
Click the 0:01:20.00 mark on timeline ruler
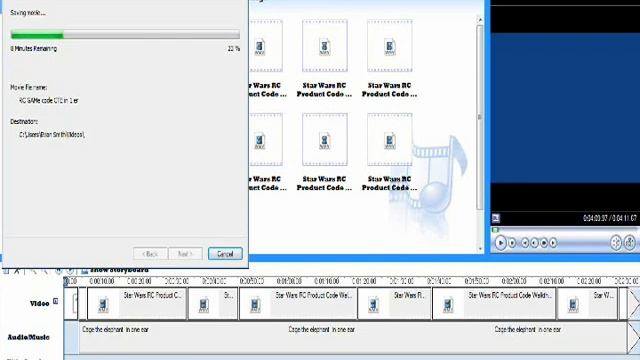[364, 281]
